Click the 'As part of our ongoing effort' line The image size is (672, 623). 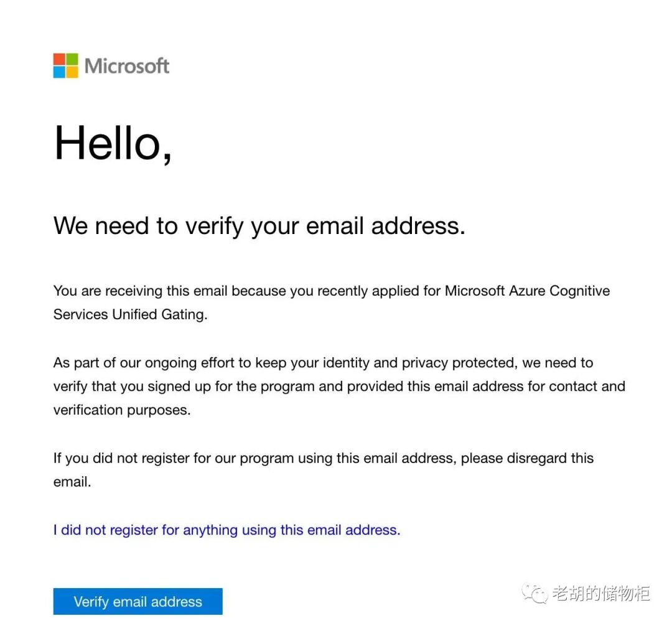pos(323,363)
